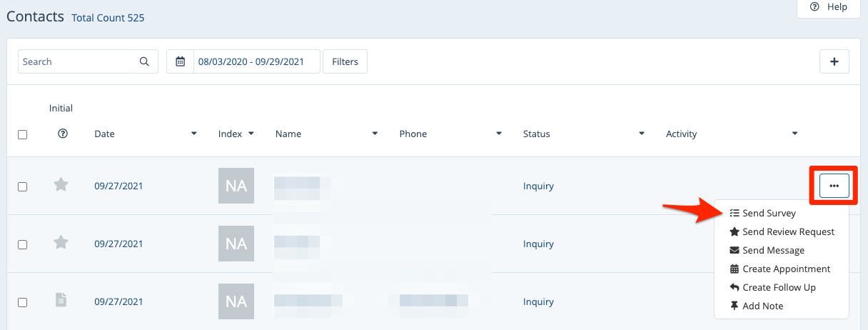
Task: Click the plus add contact button
Action: coord(834,61)
